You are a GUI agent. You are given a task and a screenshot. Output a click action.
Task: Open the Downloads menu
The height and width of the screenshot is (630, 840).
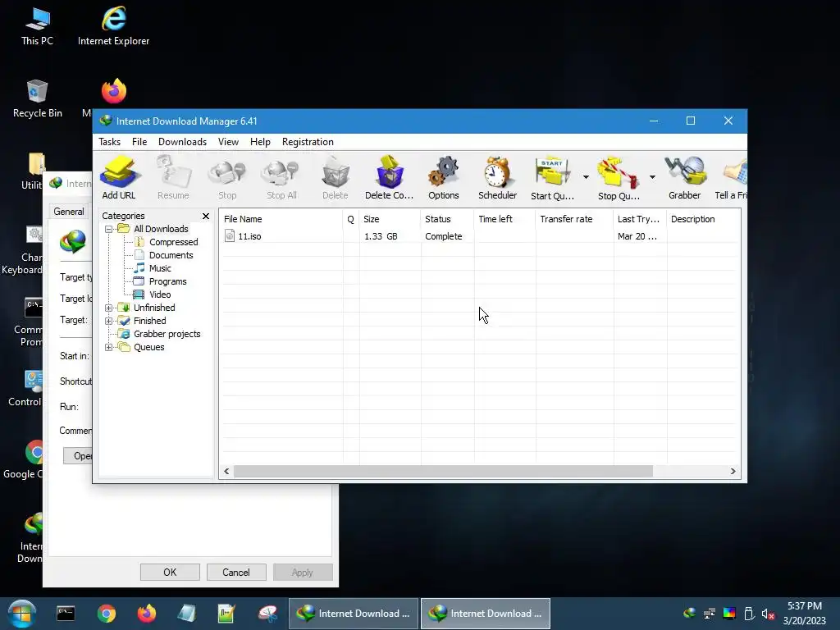click(182, 142)
